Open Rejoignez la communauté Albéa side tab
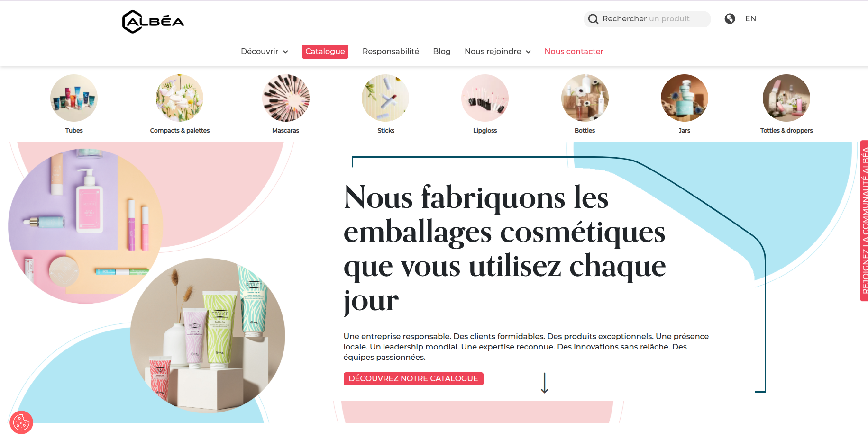Screen dimensions: 868x439 (864, 221)
